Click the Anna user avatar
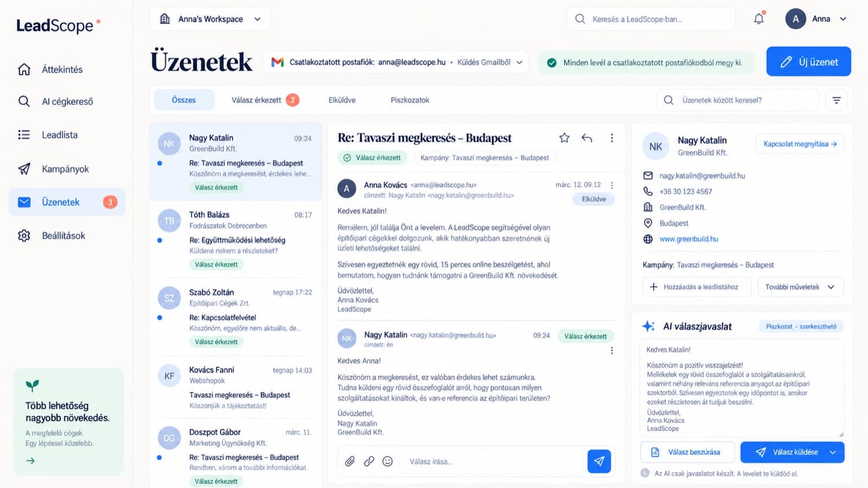 (x=796, y=19)
